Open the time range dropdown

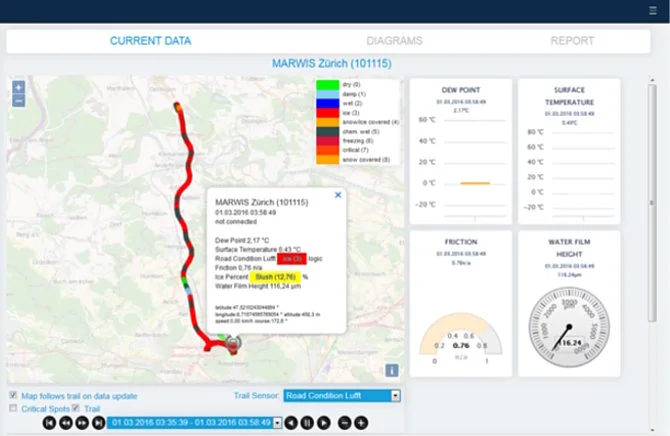coord(194,423)
